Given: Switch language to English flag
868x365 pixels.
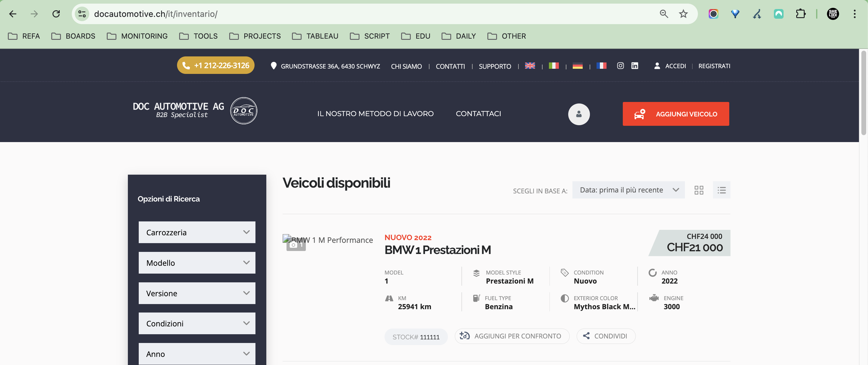Looking at the screenshot, I should (x=530, y=66).
